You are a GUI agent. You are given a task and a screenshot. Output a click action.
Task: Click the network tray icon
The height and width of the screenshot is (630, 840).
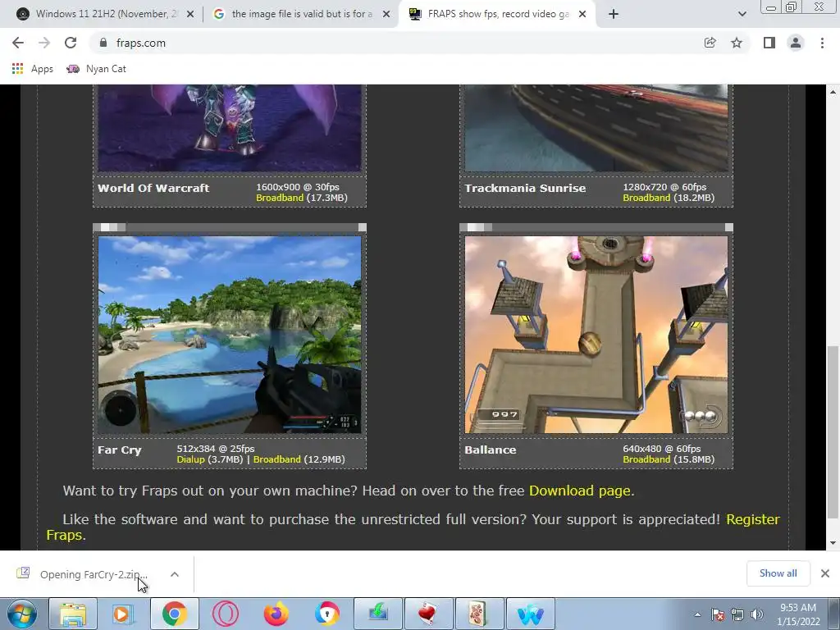[737, 614]
